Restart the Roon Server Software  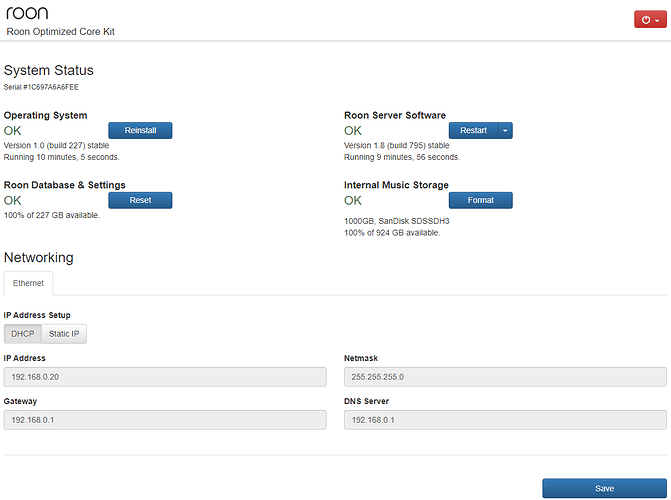click(x=473, y=131)
